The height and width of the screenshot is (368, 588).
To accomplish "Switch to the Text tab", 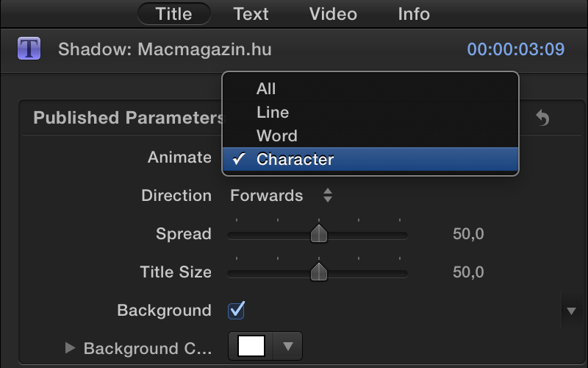I will 251,13.
